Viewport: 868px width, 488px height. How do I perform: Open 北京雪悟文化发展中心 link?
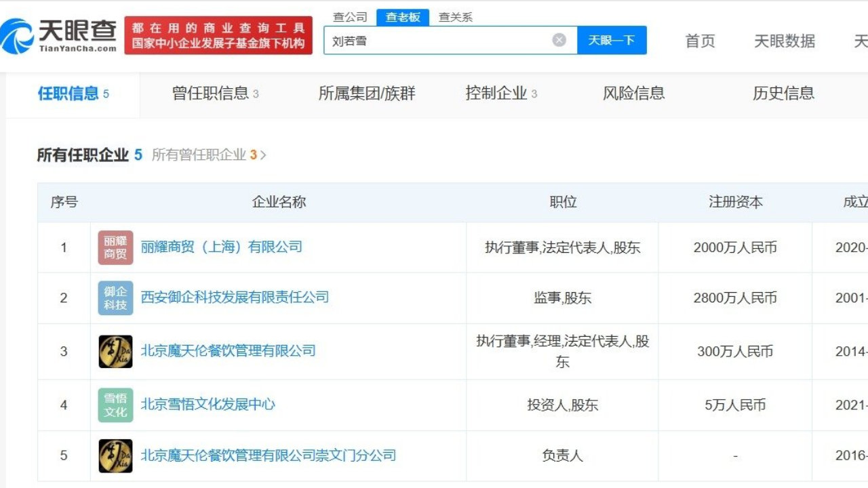pos(208,405)
